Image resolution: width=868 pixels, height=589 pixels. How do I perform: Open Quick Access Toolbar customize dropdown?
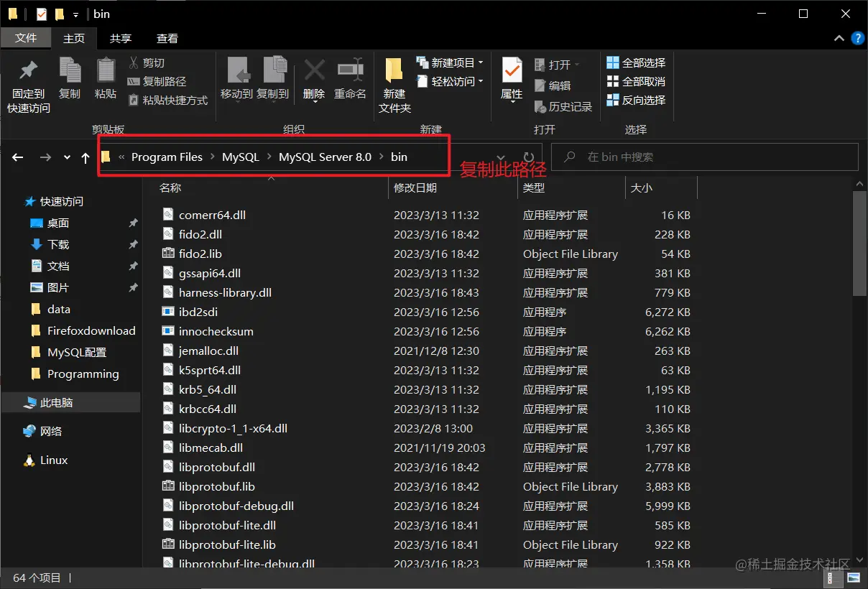(x=76, y=14)
